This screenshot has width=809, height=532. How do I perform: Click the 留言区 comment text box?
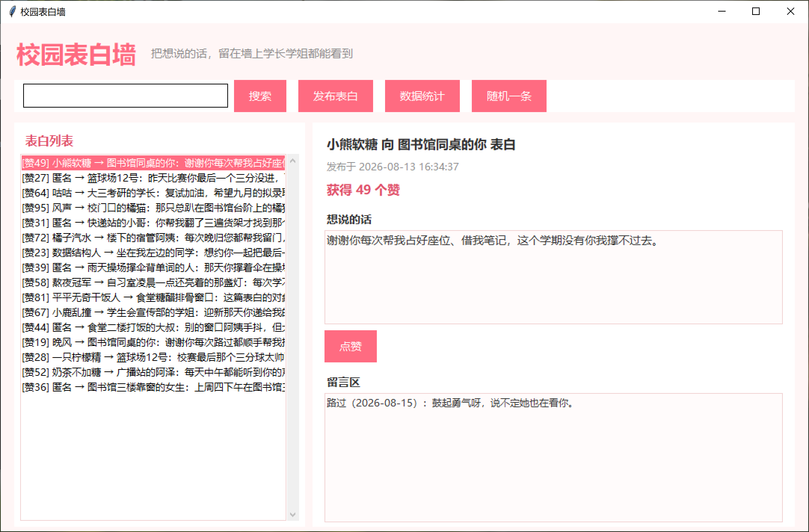point(553,457)
